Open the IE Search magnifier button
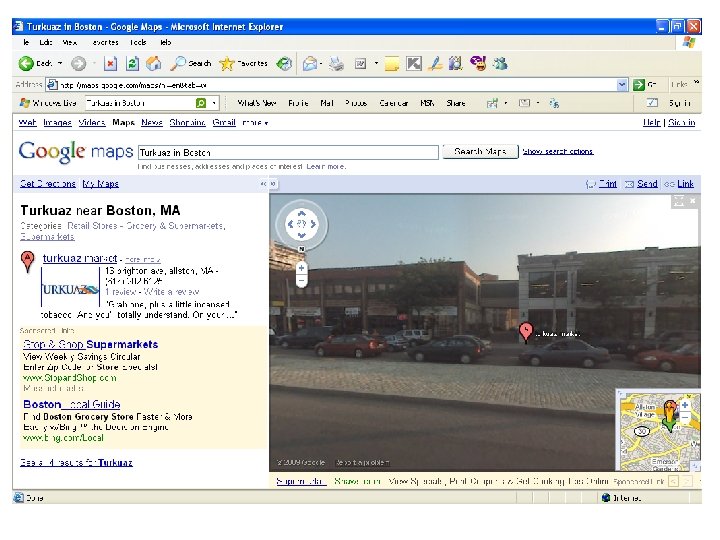720x540 pixels. pyautogui.click(x=190, y=63)
